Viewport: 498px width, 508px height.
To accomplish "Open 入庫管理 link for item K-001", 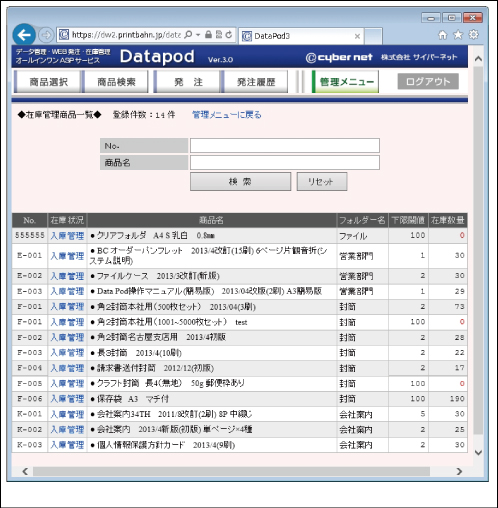I will click(67, 414).
